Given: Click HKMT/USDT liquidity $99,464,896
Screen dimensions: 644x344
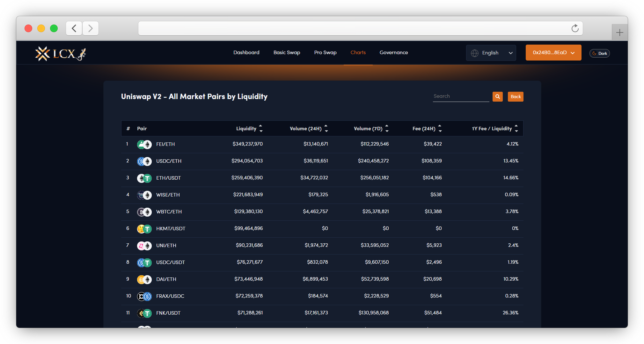Looking at the screenshot, I should tap(249, 228).
